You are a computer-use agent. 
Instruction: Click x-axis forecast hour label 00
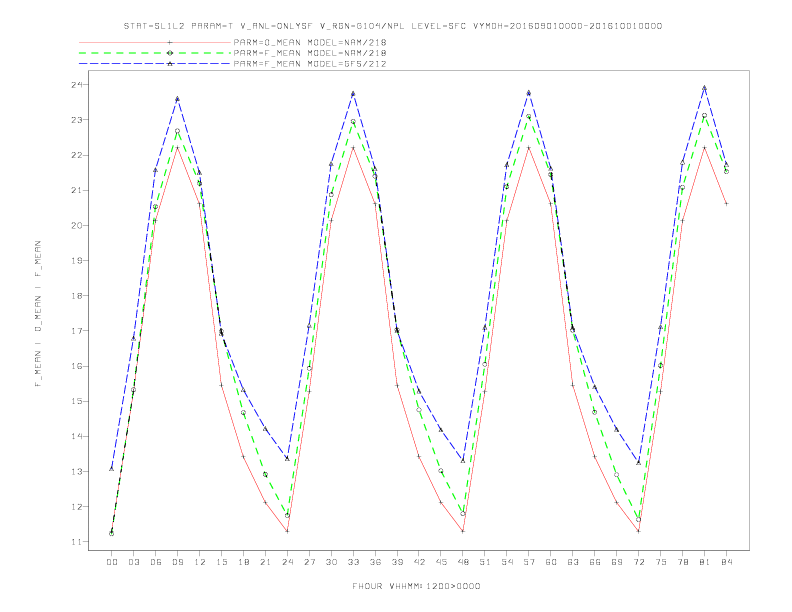(x=112, y=562)
